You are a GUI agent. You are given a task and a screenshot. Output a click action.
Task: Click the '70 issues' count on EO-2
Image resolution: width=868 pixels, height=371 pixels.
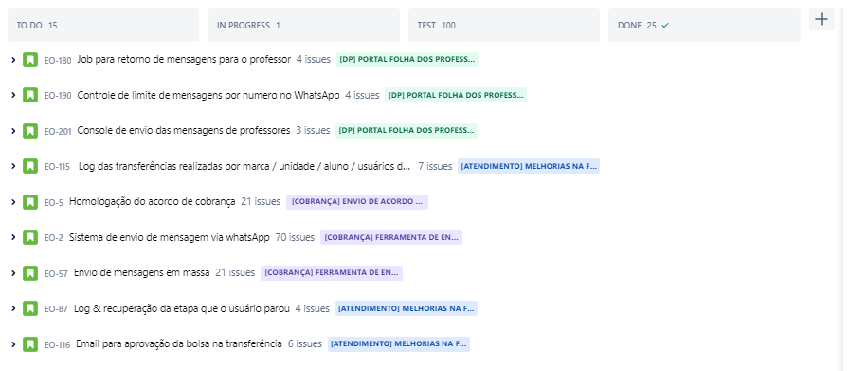295,237
